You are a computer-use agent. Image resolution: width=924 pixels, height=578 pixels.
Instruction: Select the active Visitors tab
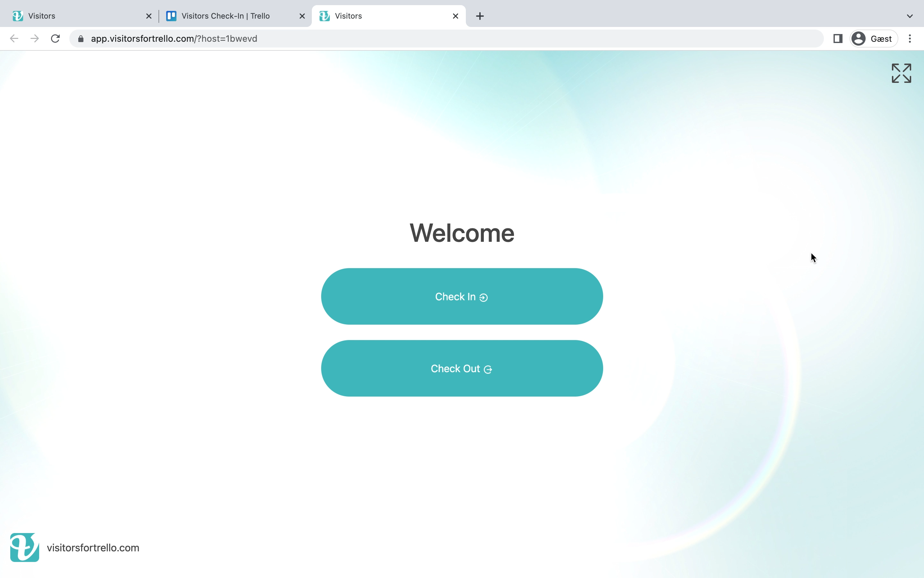point(389,16)
